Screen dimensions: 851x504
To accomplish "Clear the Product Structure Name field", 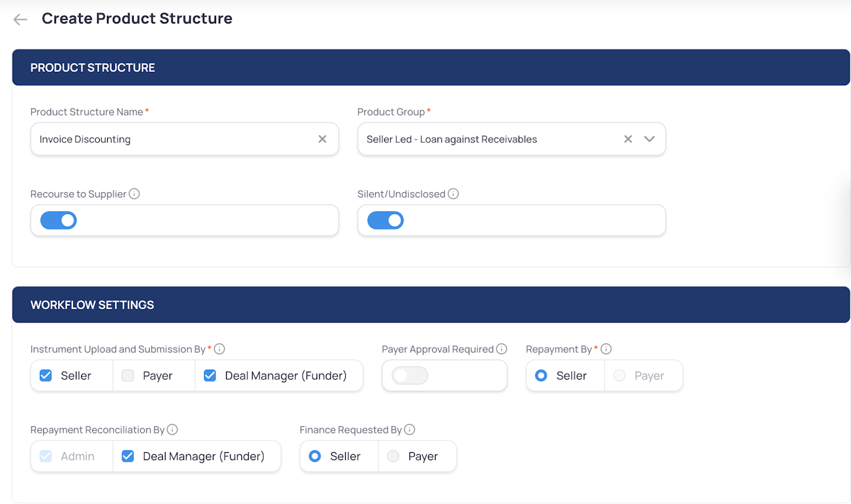I will click(322, 139).
